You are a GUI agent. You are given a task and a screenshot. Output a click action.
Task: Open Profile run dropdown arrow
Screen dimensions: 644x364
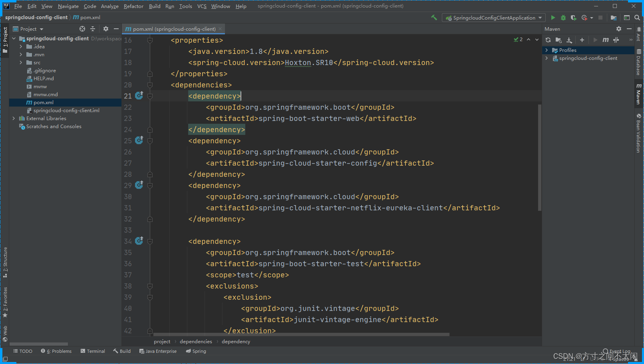click(x=592, y=18)
